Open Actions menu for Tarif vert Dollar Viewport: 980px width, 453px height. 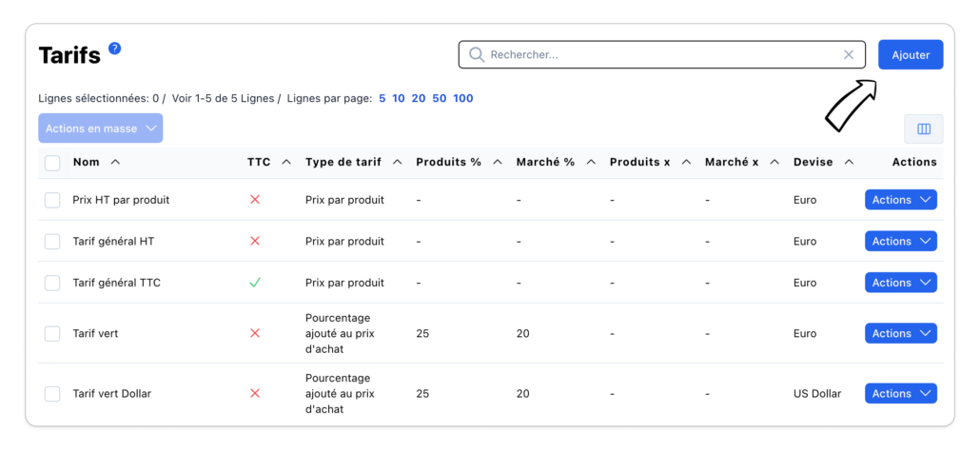900,394
